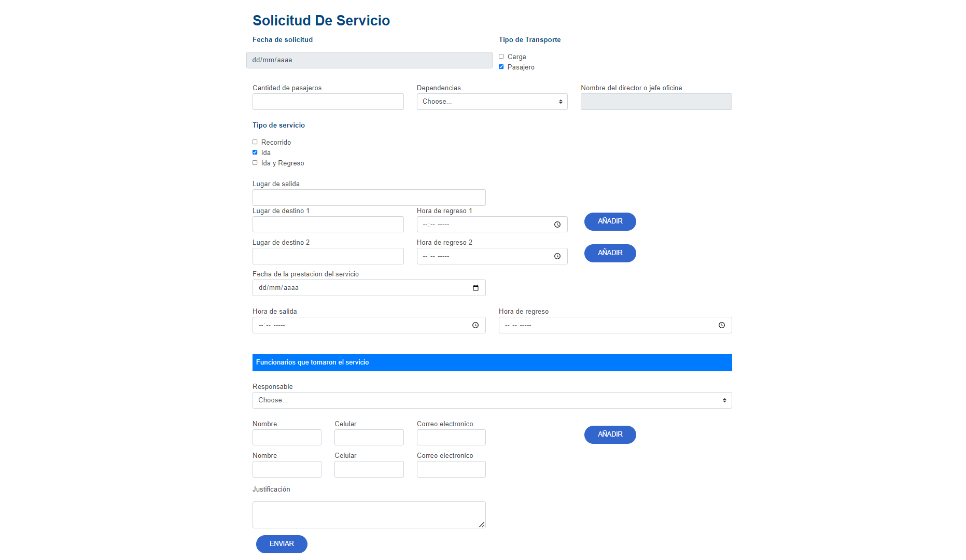966x560 pixels.
Task: Click the Lugar de salida input
Action: click(369, 198)
